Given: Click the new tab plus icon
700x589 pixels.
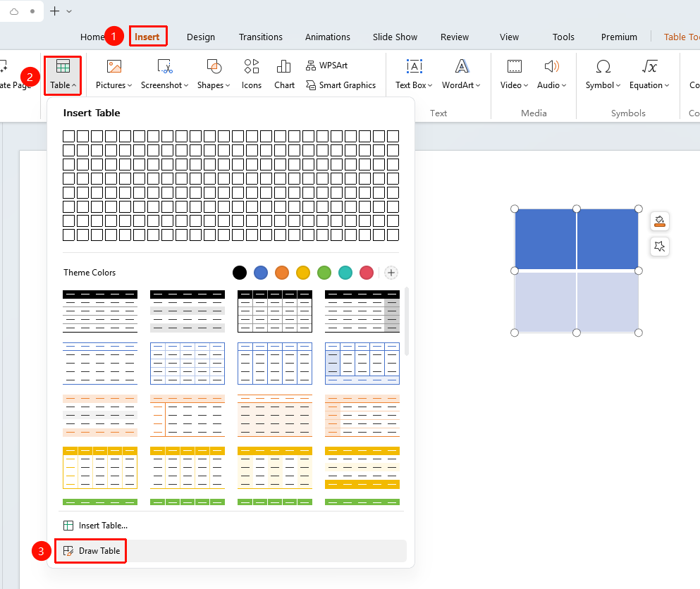Looking at the screenshot, I should coord(54,11).
